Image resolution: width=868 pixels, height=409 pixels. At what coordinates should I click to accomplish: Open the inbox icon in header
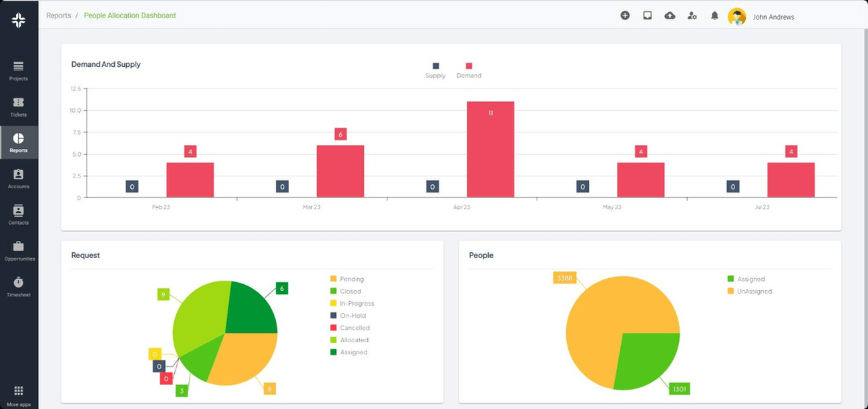(647, 15)
